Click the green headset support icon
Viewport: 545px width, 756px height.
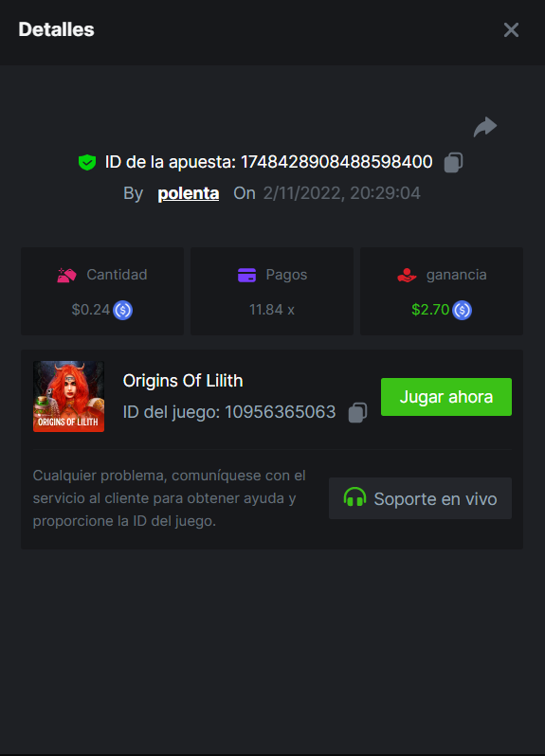point(354,497)
